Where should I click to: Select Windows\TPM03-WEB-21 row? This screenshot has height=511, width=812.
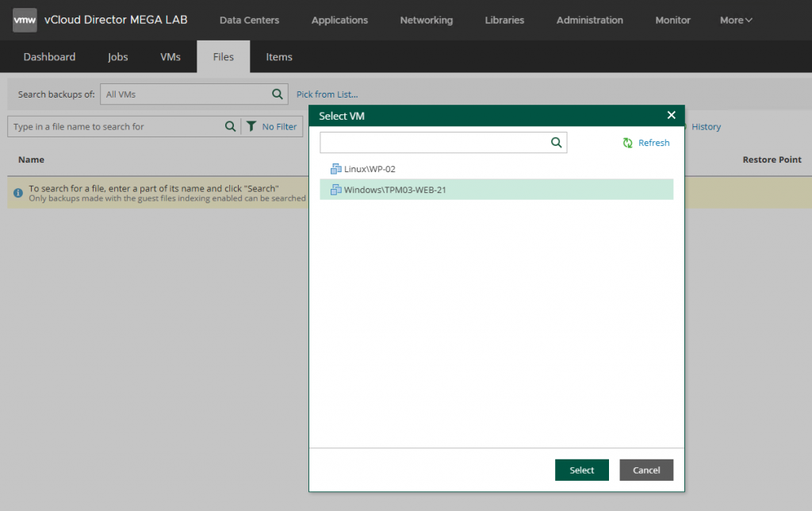tap(496, 190)
